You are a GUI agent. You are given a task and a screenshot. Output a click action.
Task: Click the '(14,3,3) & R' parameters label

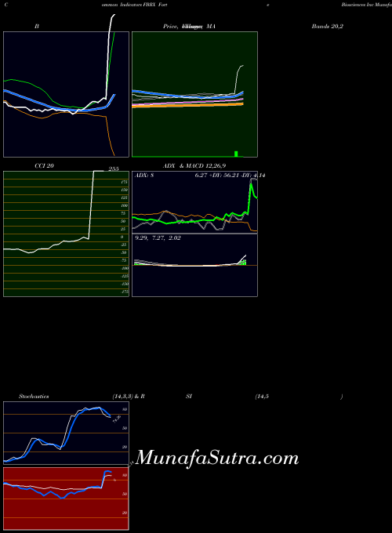(129, 397)
